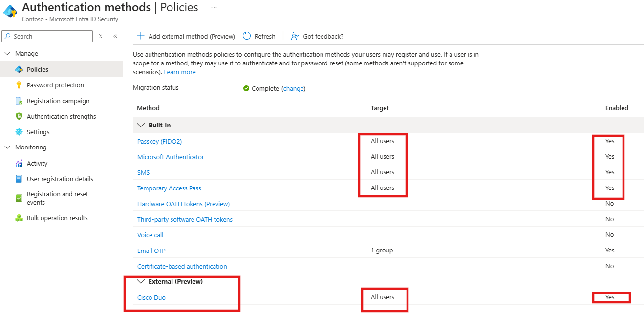644x314 pixels.
Task: Open Passkey (FIDO2) method
Action: pyautogui.click(x=159, y=141)
